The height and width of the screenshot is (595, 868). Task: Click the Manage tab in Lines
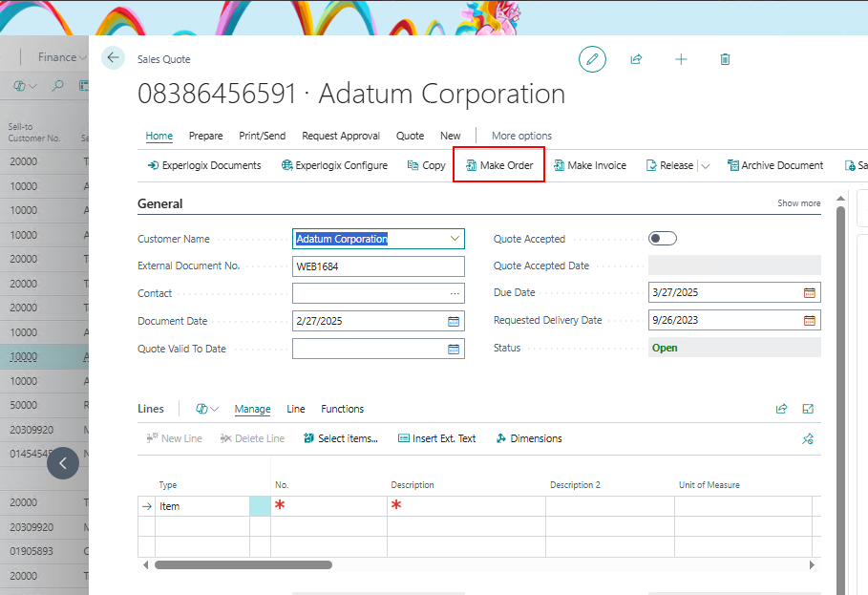[252, 409]
